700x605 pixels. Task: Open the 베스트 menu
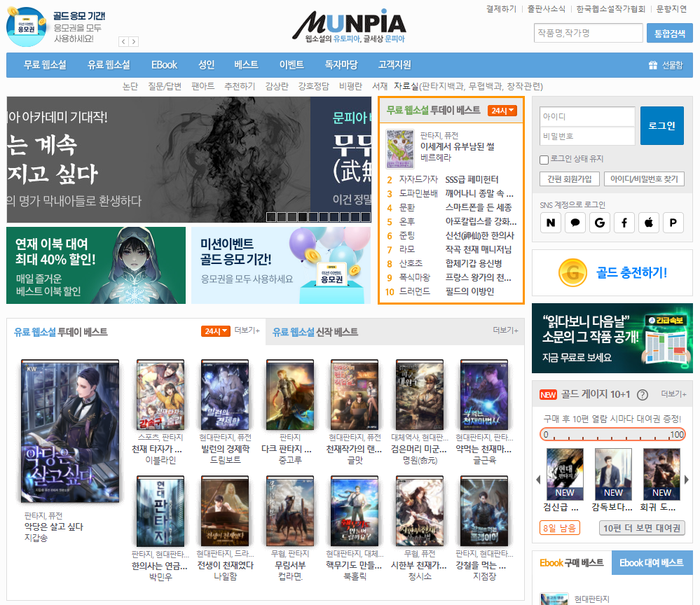pos(247,65)
